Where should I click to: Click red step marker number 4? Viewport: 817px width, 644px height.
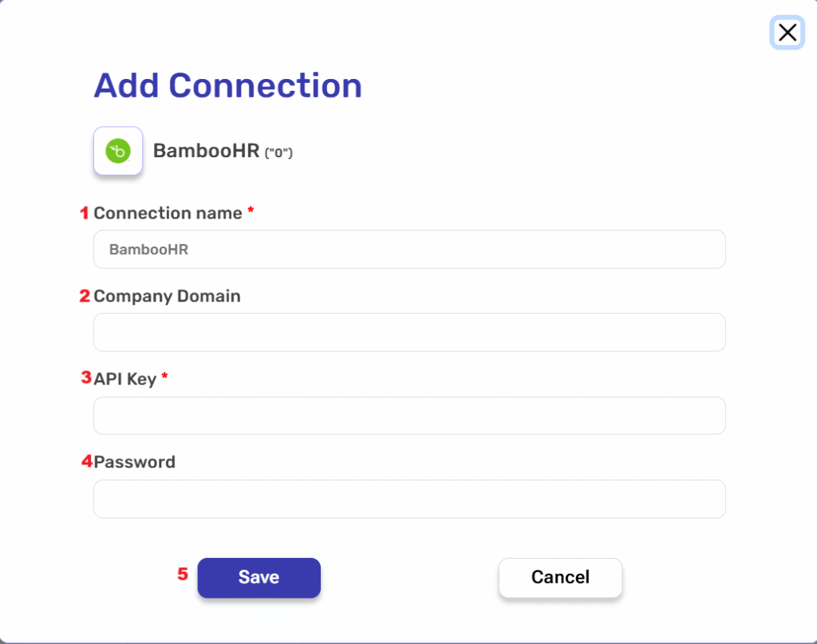click(87, 461)
